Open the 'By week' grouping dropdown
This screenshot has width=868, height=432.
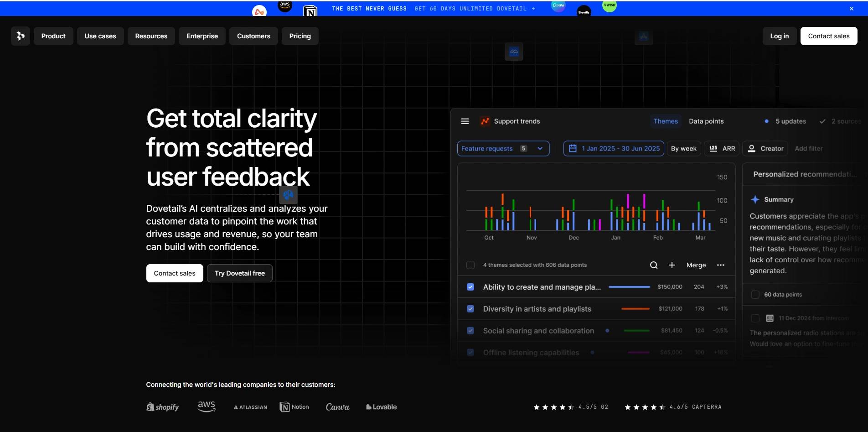click(683, 149)
